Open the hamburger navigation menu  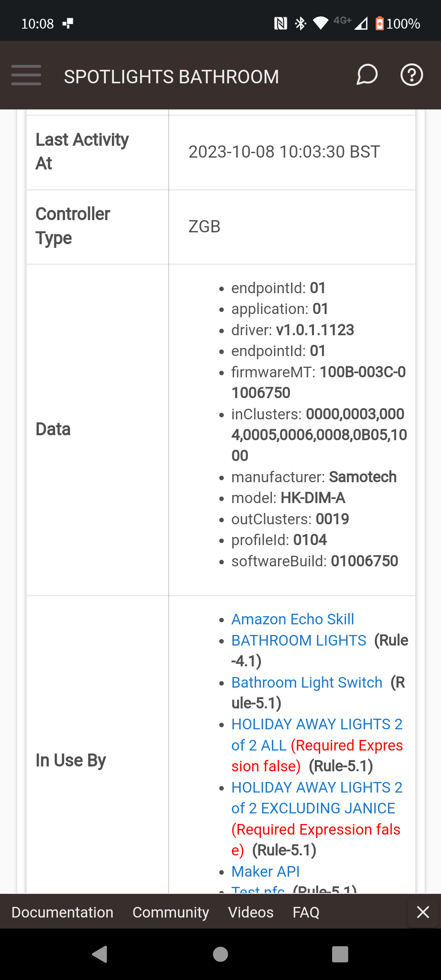click(26, 75)
